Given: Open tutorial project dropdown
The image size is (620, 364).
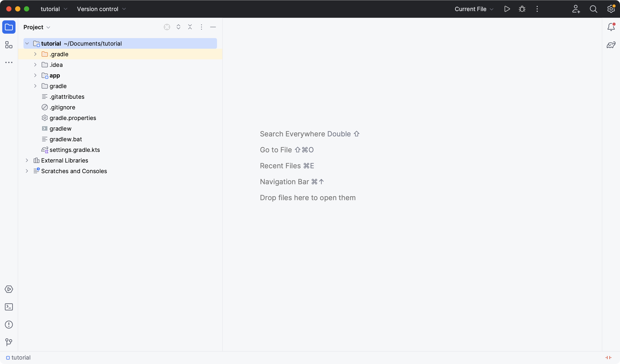Looking at the screenshot, I should pos(54,9).
